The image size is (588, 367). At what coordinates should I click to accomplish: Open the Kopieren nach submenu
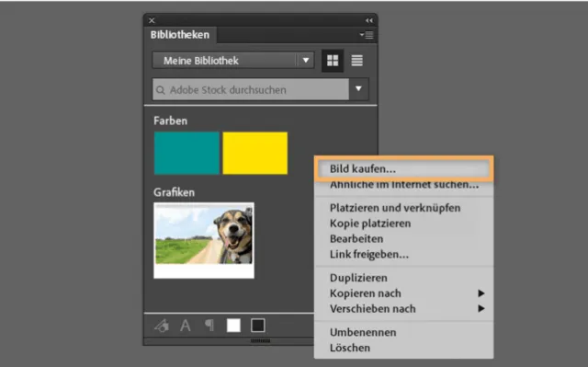404,293
